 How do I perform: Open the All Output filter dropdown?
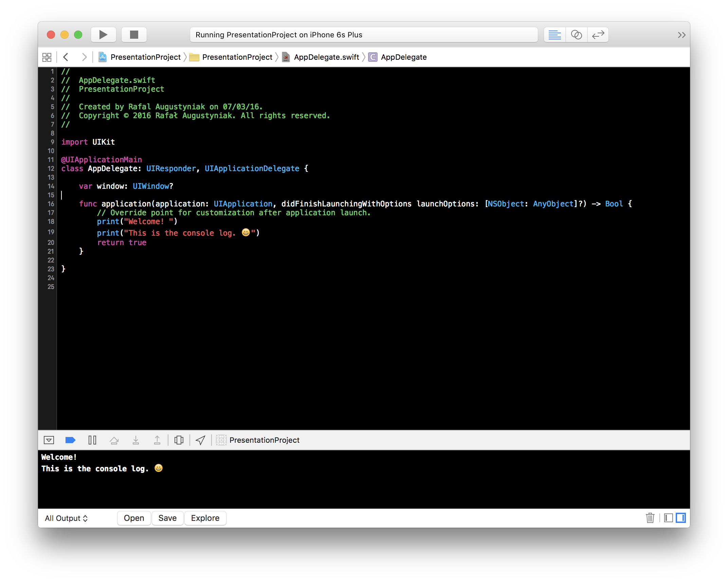point(67,518)
